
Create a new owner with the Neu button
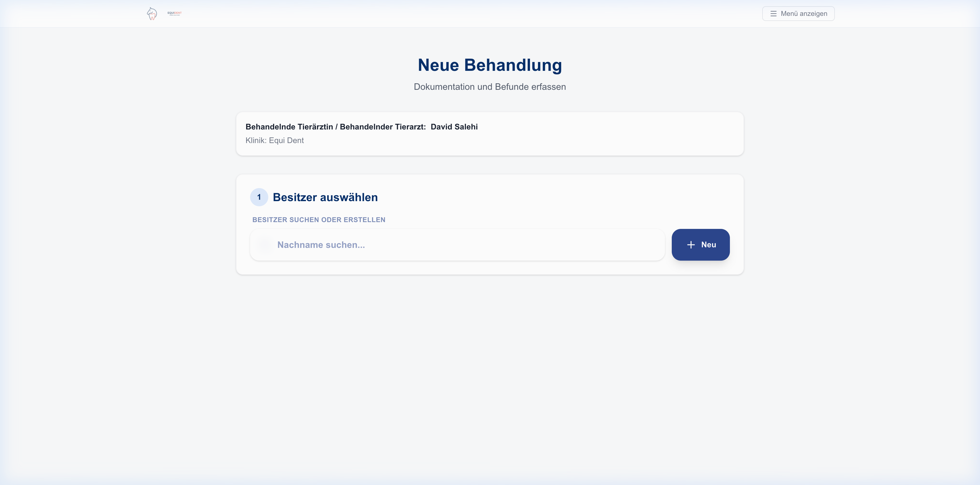(700, 245)
